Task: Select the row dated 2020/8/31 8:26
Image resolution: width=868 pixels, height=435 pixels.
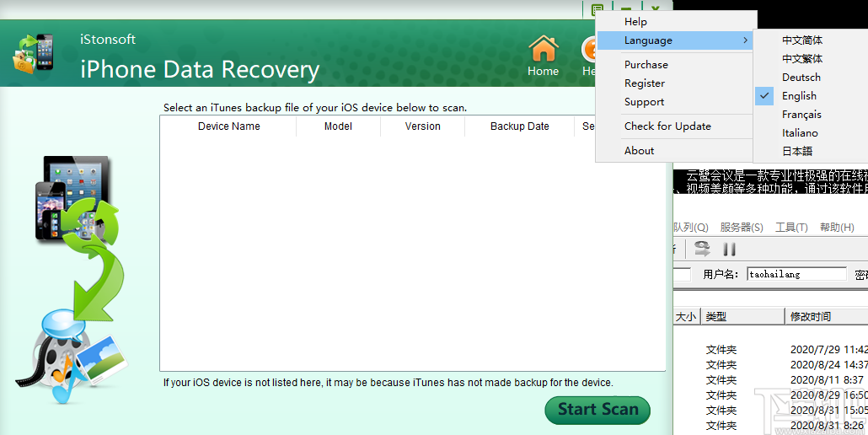Action: (770, 426)
